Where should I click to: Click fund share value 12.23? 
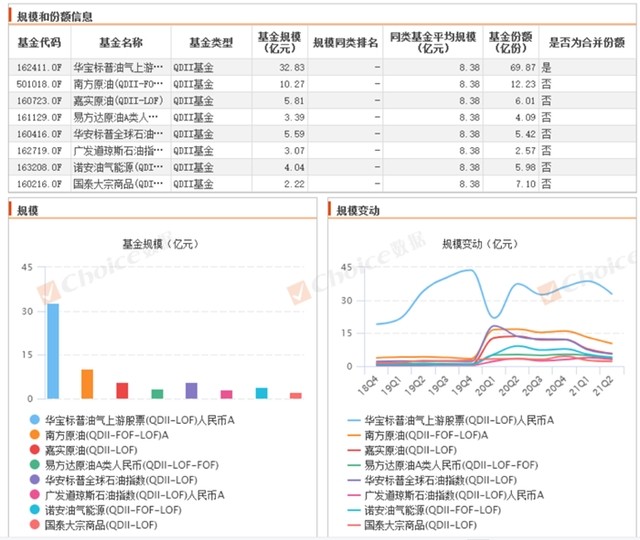pyautogui.click(x=523, y=84)
